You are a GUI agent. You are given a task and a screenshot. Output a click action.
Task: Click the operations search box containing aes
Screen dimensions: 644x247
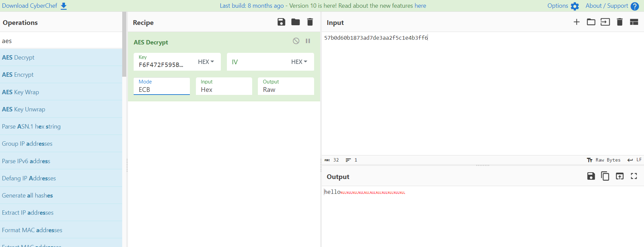click(61, 41)
